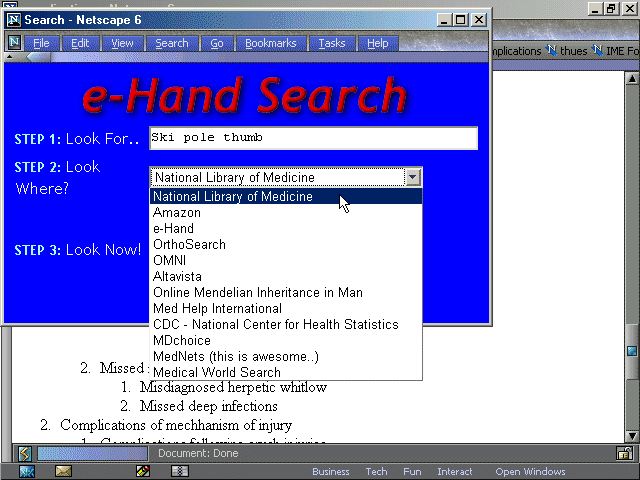Select OrthoSearch in the dropdown list

click(189, 245)
